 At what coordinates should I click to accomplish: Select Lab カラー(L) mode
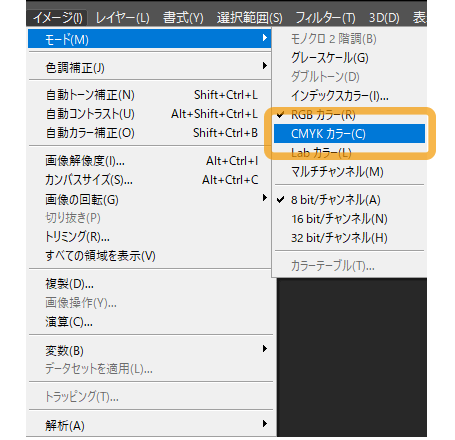pos(349,153)
